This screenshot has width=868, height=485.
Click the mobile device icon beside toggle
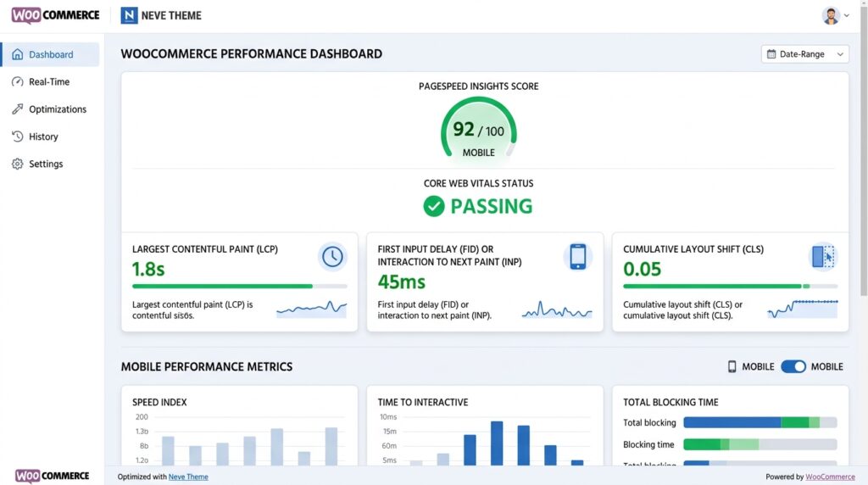[732, 366]
